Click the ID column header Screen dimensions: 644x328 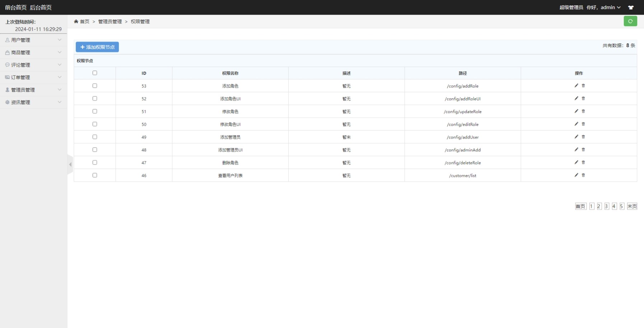tap(144, 73)
